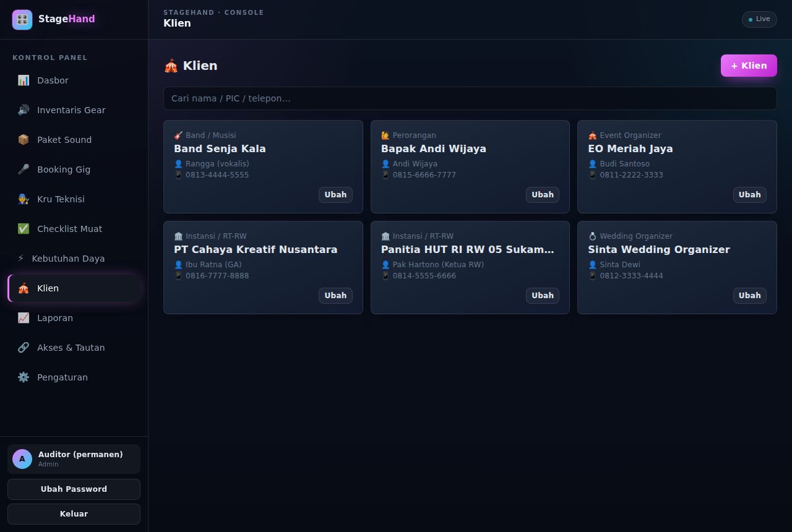Viewport: 792px width, 532px height.
Task: Click Ubah on Panitia HUT RI card
Action: pos(543,296)
